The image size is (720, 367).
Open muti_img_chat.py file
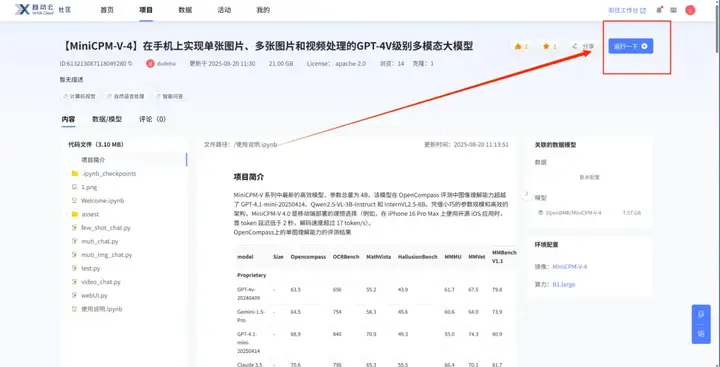(x=107, y=255)
